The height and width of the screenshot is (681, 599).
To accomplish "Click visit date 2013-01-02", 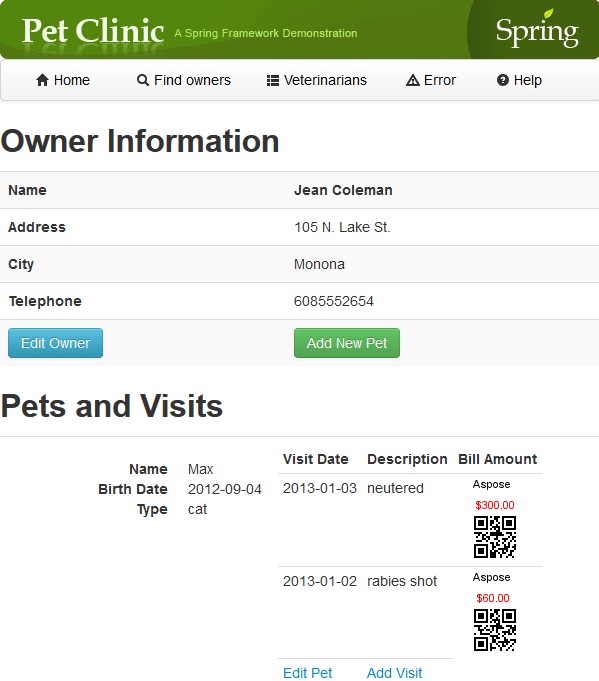I will coord(320,581).
